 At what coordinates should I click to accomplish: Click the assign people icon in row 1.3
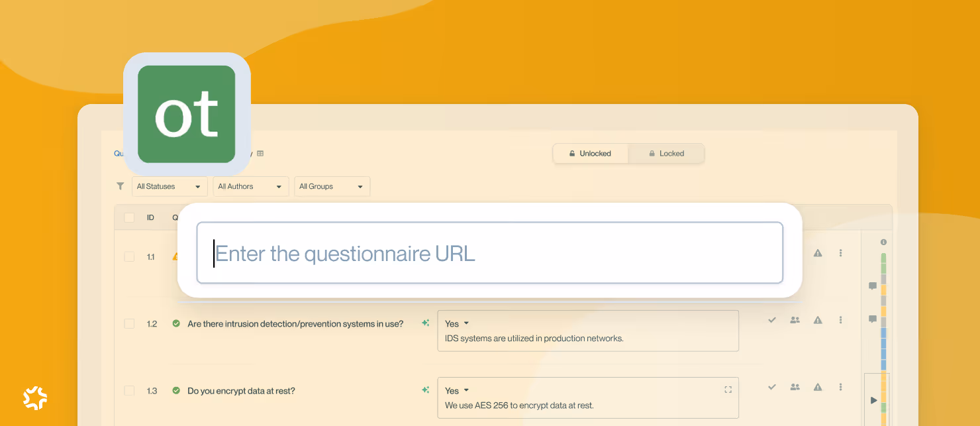click(x=795, y=387)
